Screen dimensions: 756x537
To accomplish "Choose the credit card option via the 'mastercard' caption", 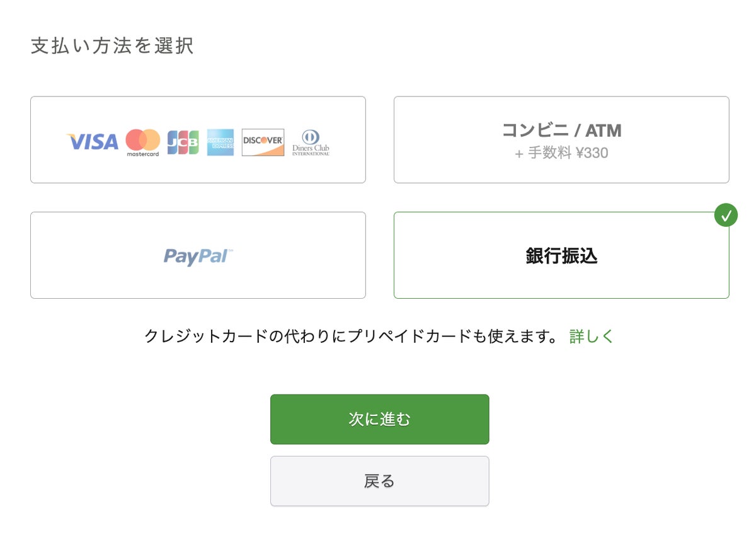I will pos(143,154).
